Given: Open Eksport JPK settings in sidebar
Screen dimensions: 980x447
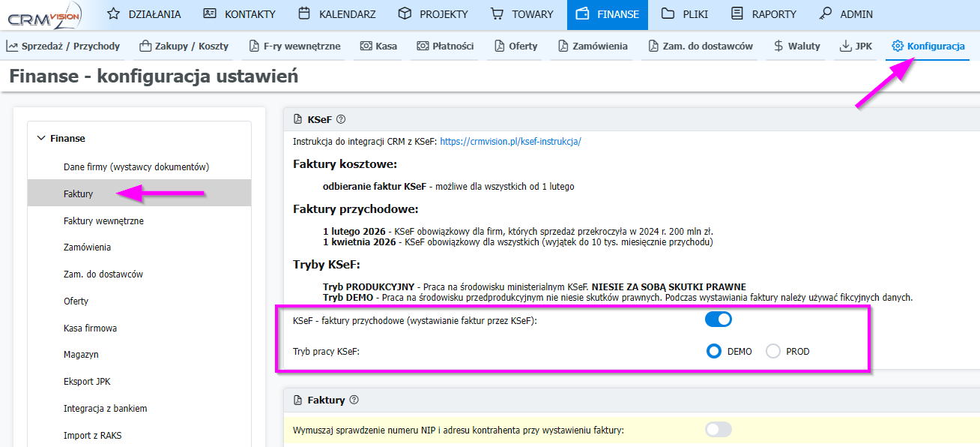Looking at the screenshot, I should [x=87, y=381].
